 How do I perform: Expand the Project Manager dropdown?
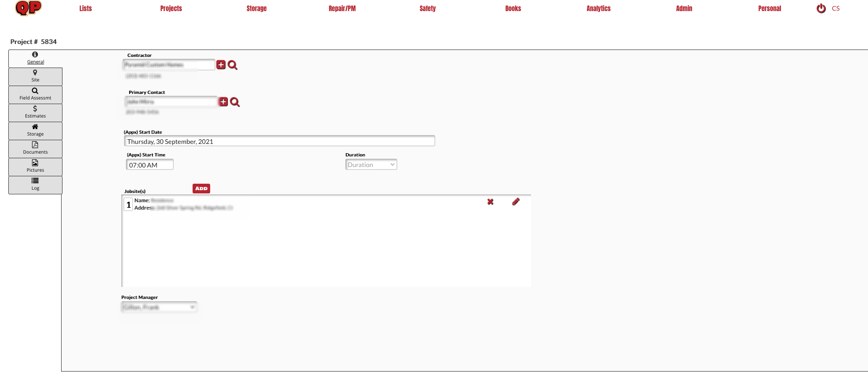(159, 307)
